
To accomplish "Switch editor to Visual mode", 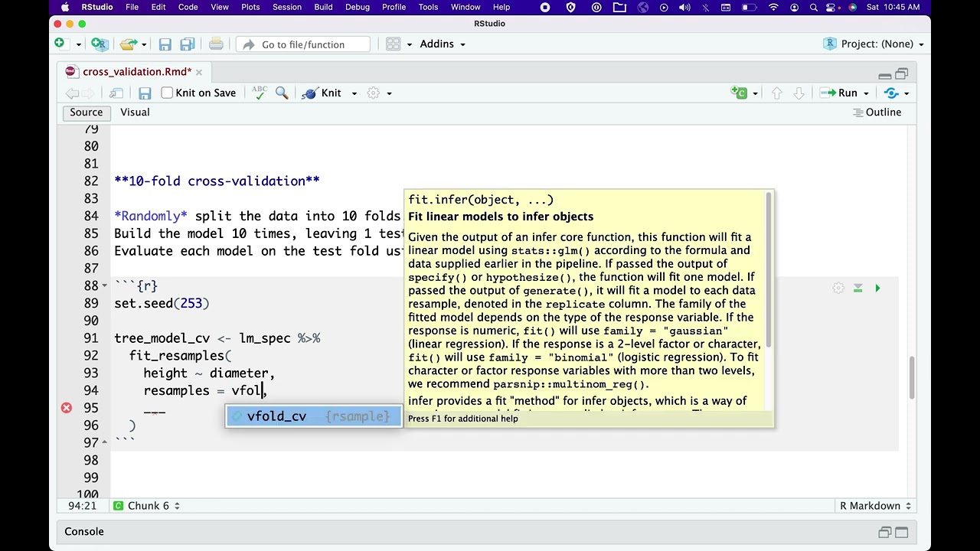I will click(135, 112).
